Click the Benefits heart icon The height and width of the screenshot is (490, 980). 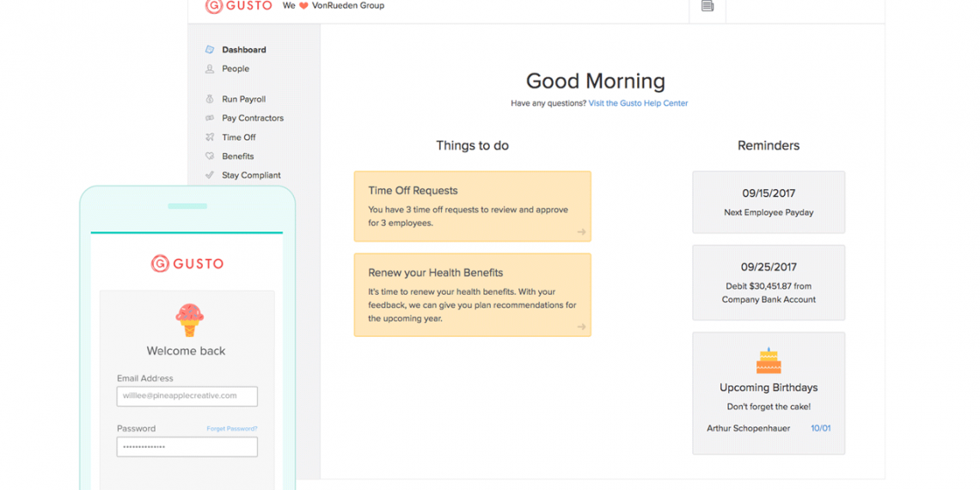209,156
